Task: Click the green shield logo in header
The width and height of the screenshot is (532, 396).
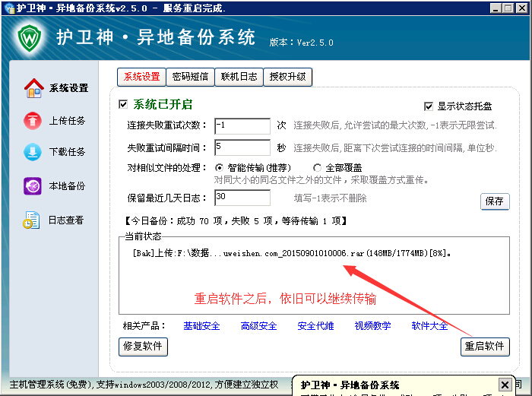Action: coord(29,37)
